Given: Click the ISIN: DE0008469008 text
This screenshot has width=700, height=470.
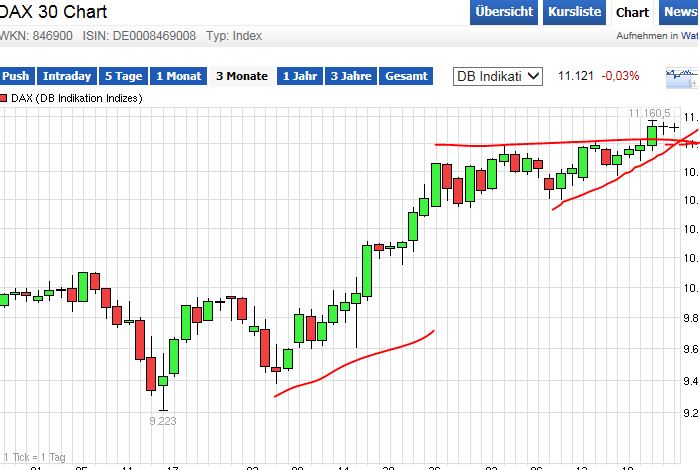Looking at the screenshot, I should 139,36.
